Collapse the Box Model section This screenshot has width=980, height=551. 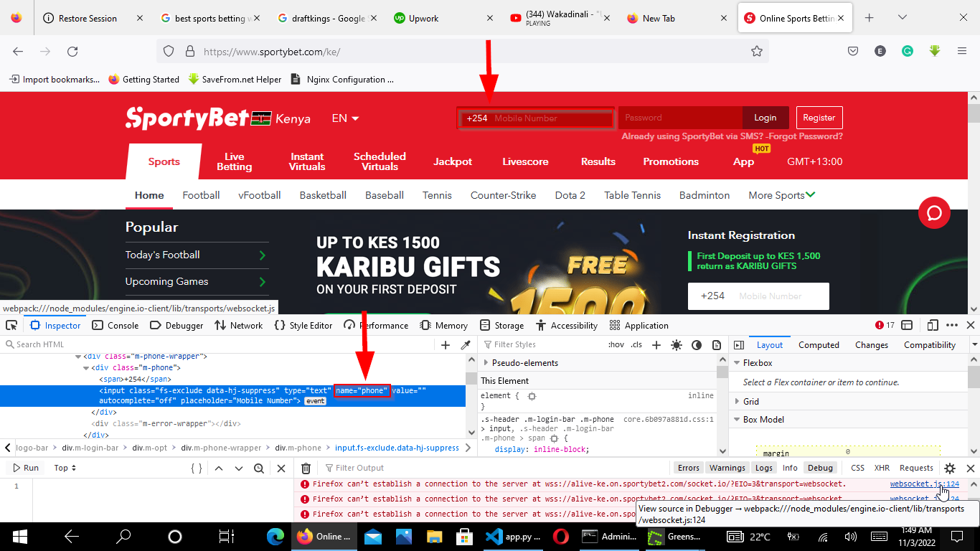tap(737, 420)
